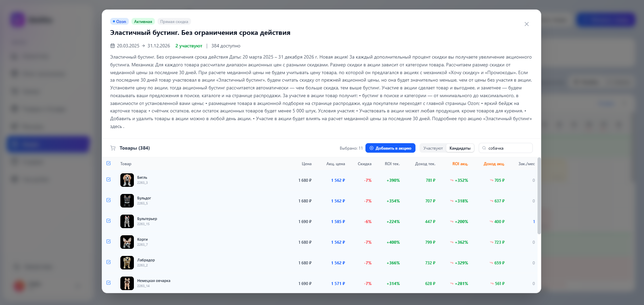Uncheck the Бульдог row checkbox

(109, 200)
